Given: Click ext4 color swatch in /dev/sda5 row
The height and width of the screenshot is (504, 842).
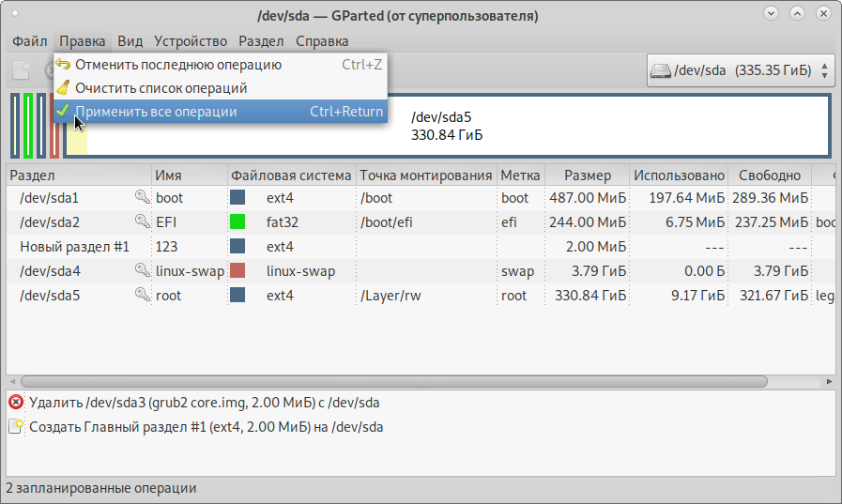Looking at the screenshot, I should 237,295.
